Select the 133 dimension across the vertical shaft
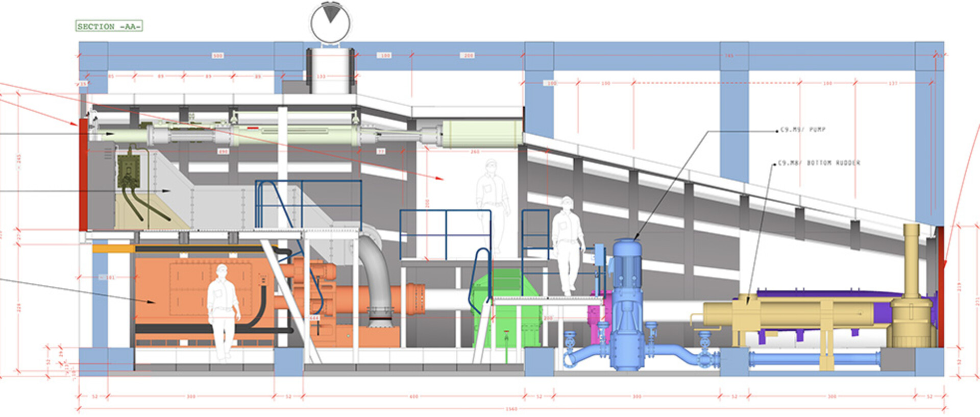 click(x=321, y=77)
